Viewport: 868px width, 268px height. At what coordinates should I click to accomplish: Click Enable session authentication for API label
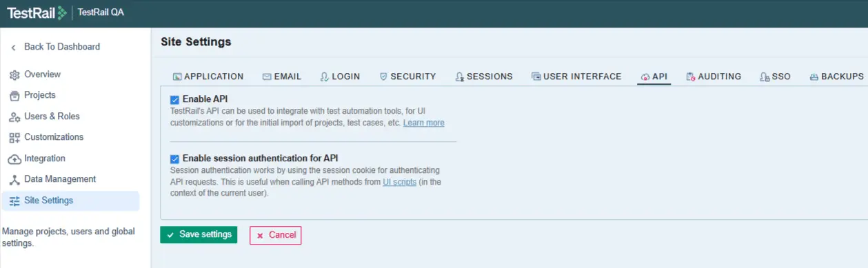pos(260,158)
